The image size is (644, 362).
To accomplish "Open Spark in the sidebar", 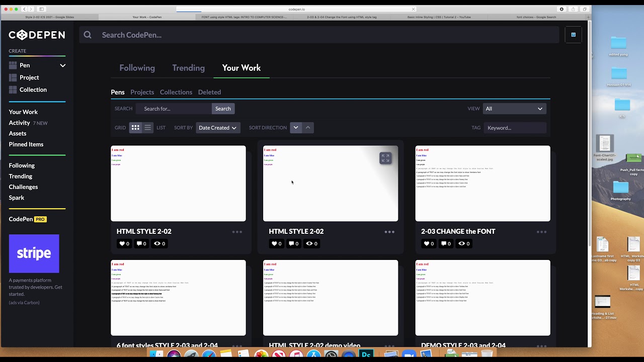I will click(17, 198).
